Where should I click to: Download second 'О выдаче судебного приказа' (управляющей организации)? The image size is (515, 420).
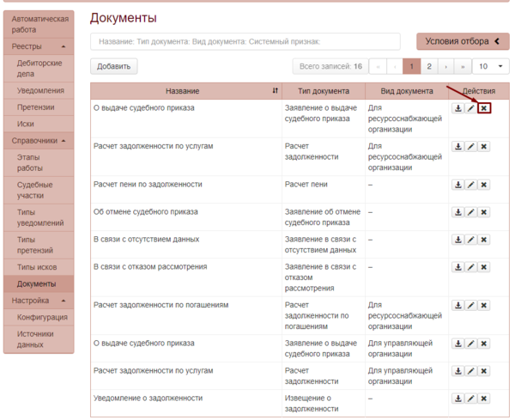point(457,344)
